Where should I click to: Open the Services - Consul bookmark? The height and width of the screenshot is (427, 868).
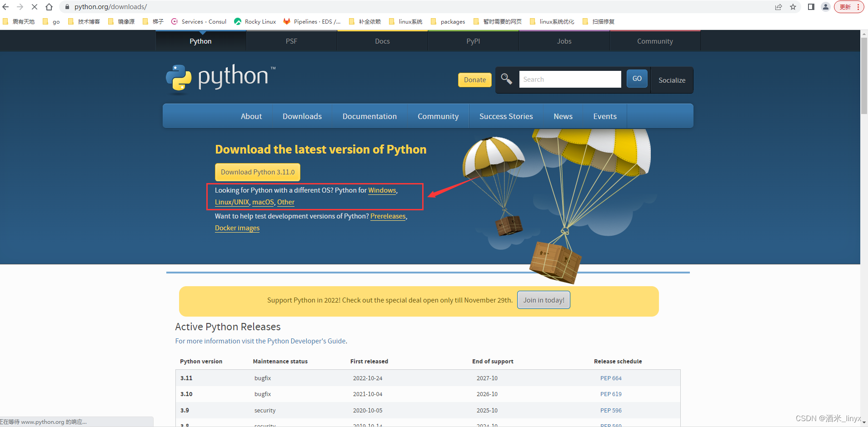coord(199,21)
